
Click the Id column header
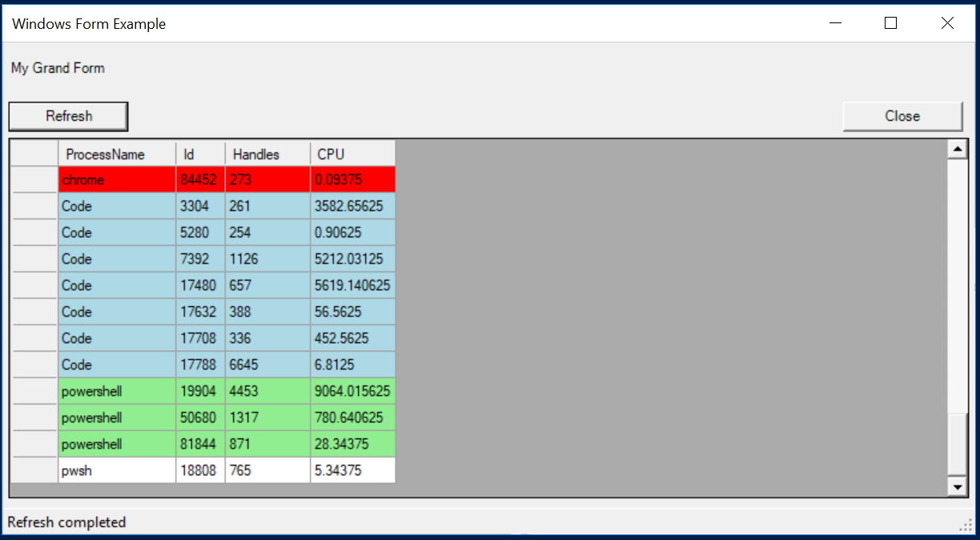pos(200,154)
